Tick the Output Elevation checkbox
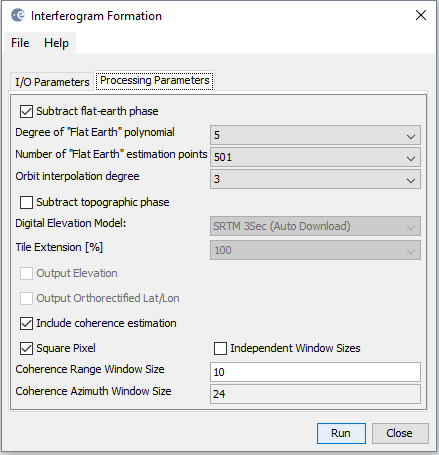 pyautogui.click(x=26, y=273)
